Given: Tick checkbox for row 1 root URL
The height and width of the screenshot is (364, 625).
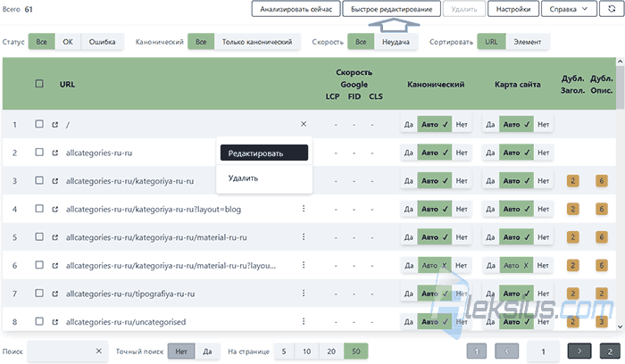Looking at the screenshot, I should click(x=39, y=124).
